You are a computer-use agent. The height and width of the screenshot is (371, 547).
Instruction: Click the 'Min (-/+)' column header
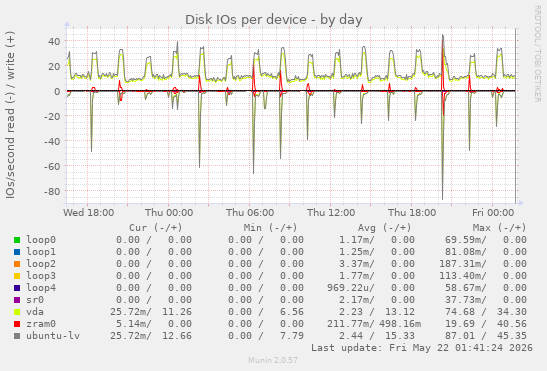270,228
